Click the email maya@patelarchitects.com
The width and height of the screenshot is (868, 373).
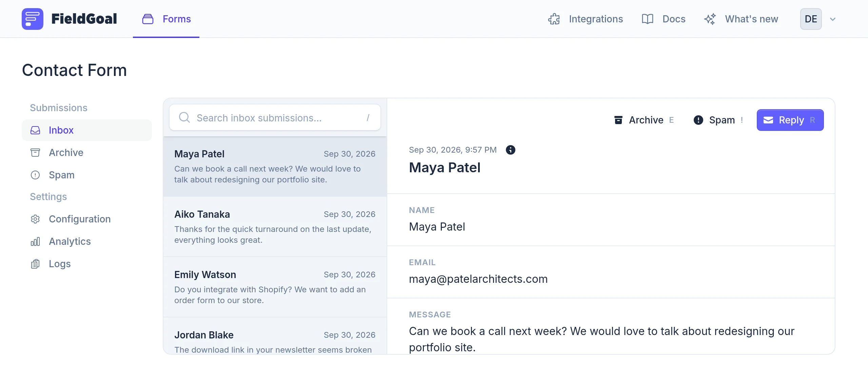click(x=478, y=279)
